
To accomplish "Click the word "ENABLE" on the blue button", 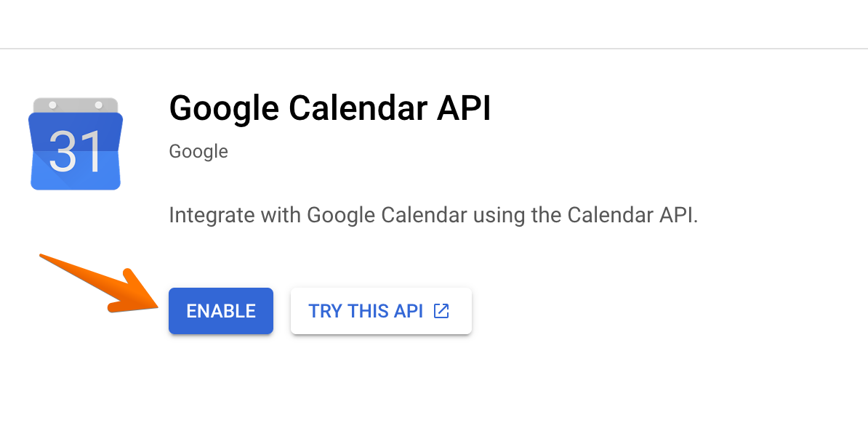I will 221,311.
